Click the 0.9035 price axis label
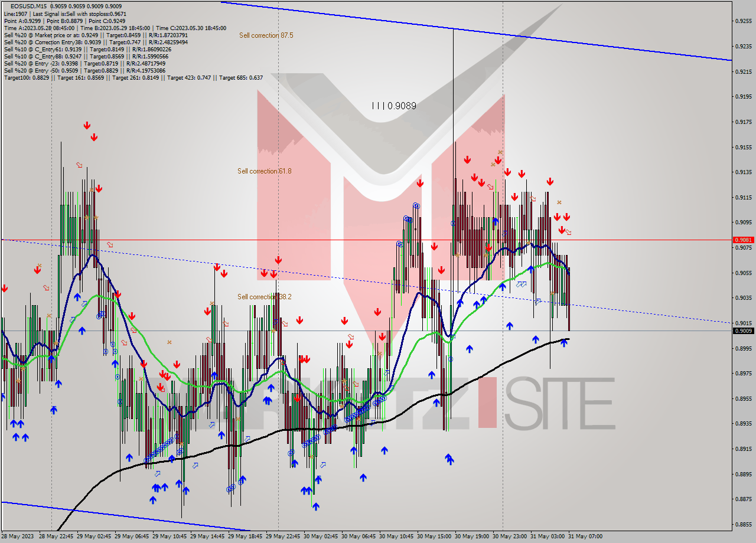 742,298
